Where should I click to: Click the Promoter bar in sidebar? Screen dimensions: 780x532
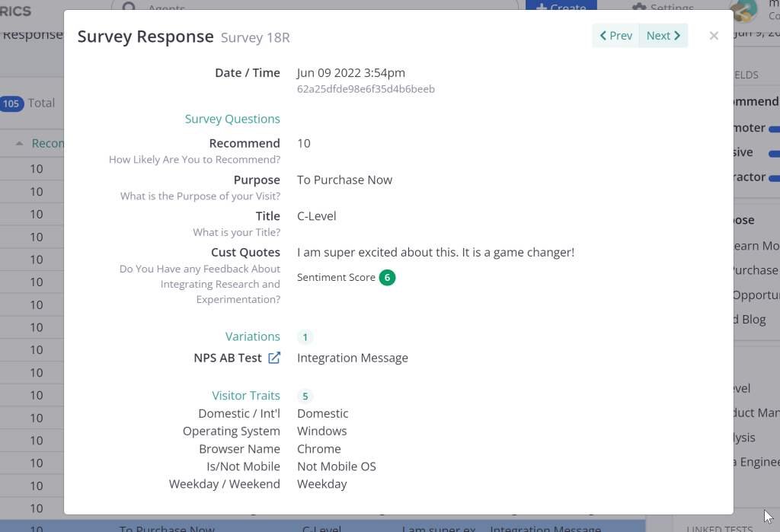[773, 129]
